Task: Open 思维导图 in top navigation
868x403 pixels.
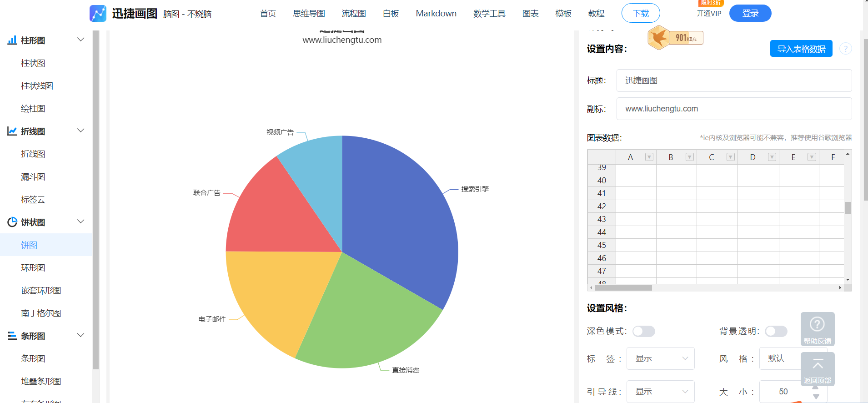Action: (x=309, y=14)
